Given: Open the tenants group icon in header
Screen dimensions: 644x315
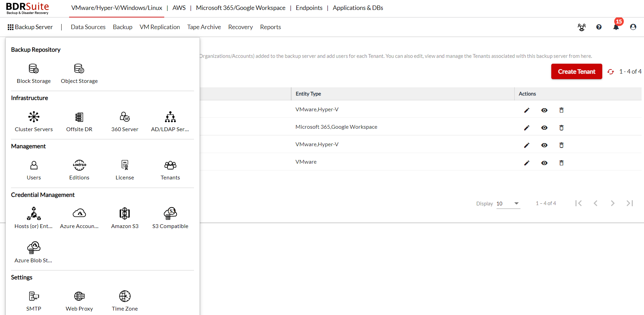Looking at the screenshot, I should pos(581,27).
